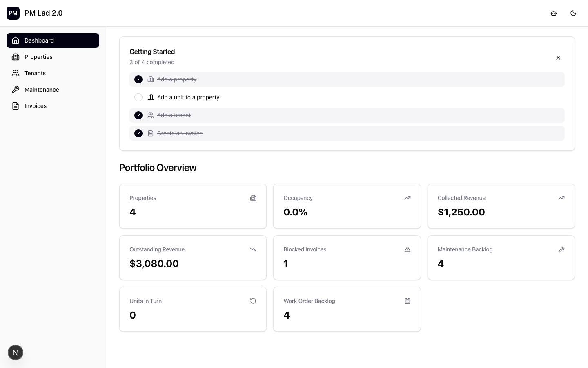Open Add a unit to a property step
The width and height of the screenshot is (588, 368).
pyautogui.click(x=188, y=97)
